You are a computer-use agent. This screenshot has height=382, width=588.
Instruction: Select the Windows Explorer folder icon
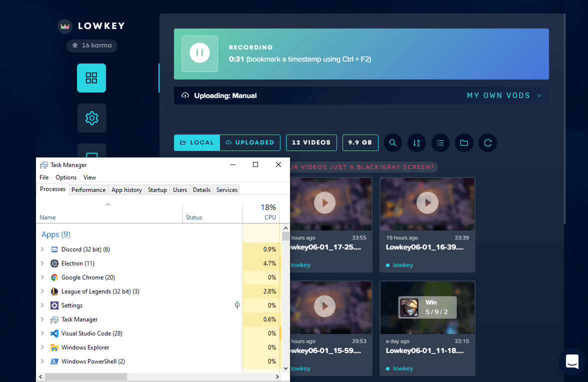click(x=54, y=347)
